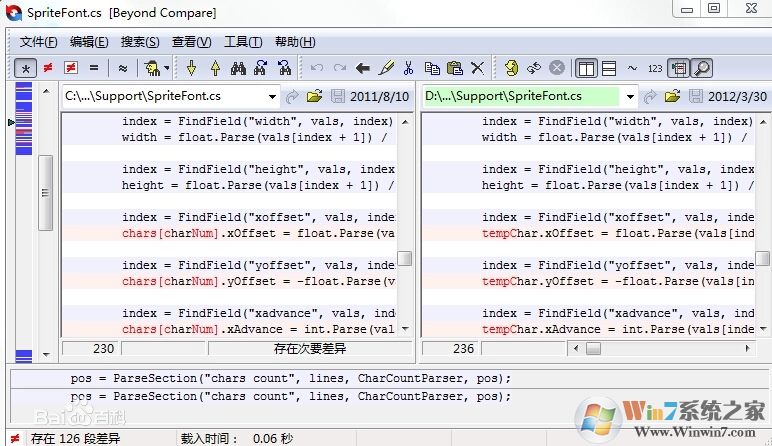This screenshot has height=446, width=772.
Task: Delete selection with the X icon
Action: coord(478,68)
